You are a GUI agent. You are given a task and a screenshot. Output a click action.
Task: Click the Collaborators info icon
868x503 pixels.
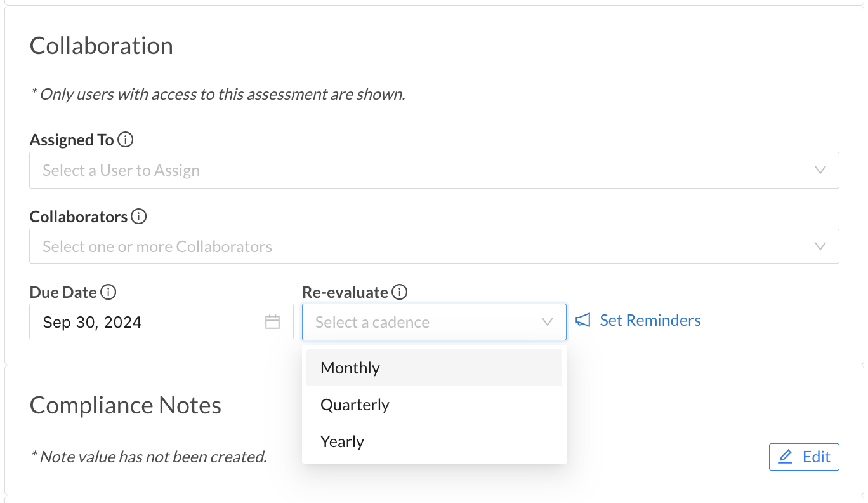click(139, 217)
